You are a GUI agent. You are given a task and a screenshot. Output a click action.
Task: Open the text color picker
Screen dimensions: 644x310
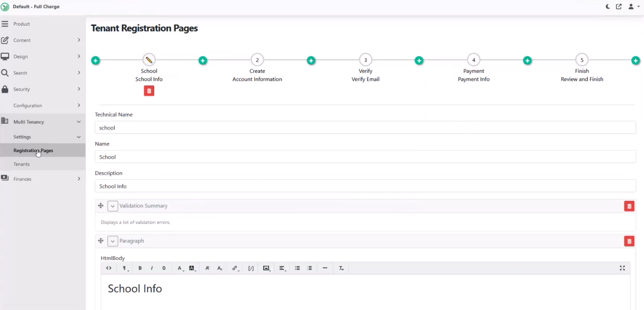tap(180, 268)
